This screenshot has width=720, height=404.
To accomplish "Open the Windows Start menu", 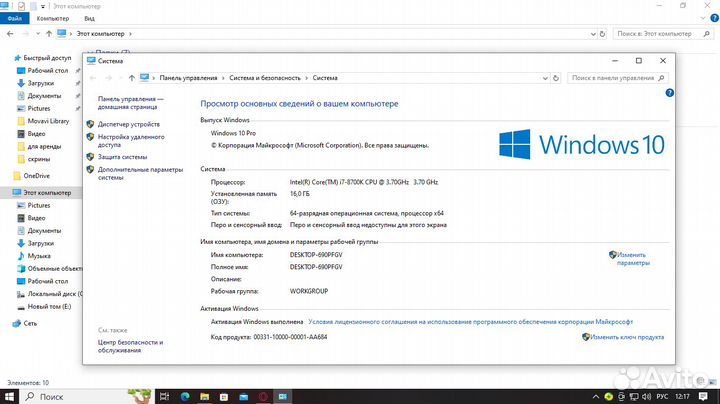I will tap(9, 397).
